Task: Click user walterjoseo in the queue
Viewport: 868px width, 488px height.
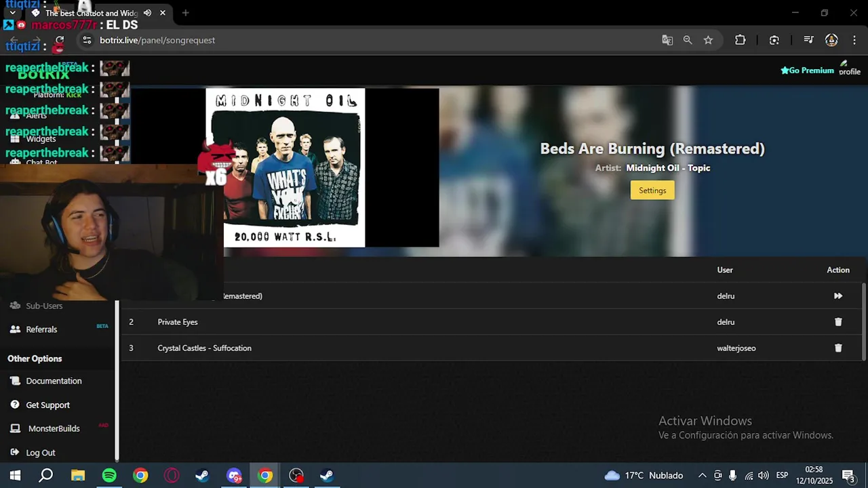Action: point(736,348)
